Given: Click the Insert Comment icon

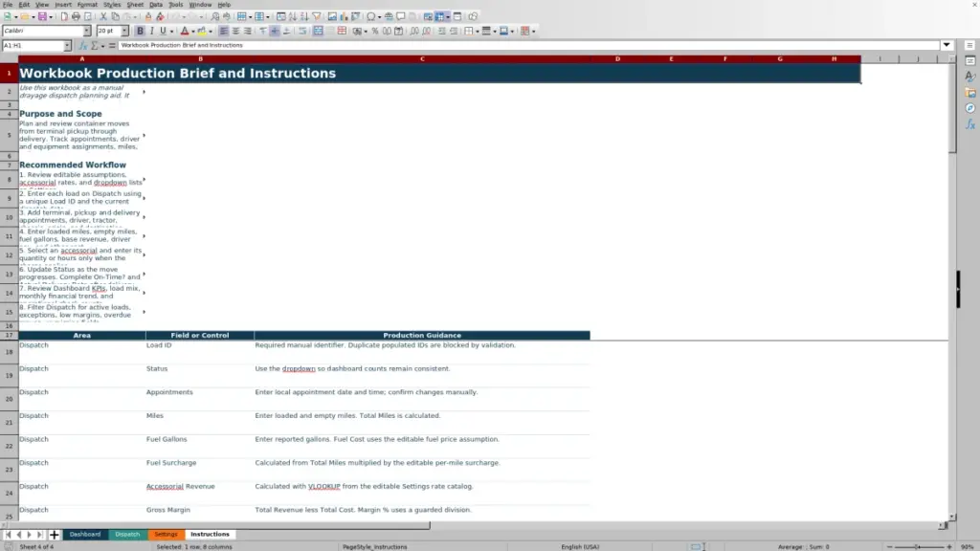Looking at the screenshot, I should pos(401,17).
